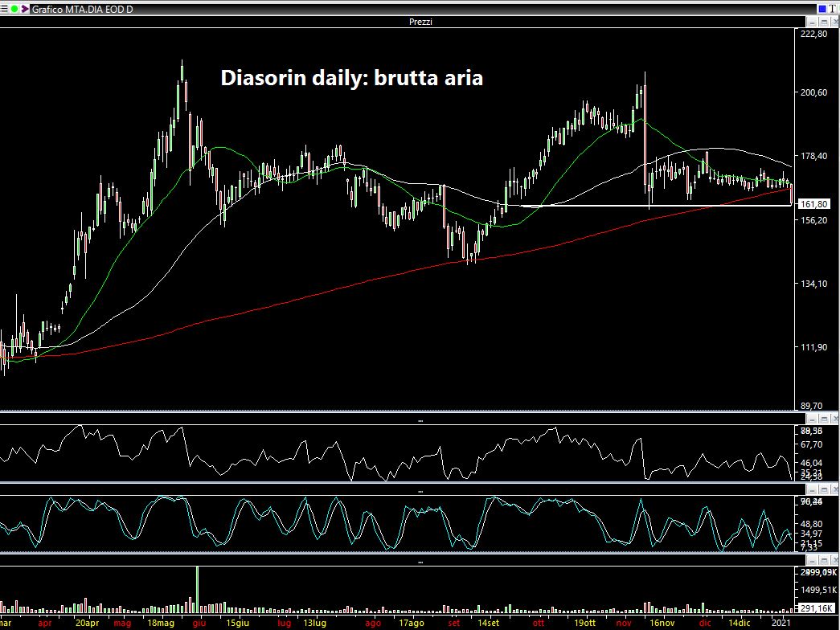The width and height of the screenshot is (840, 630).
Task: Click the mag date label on time axis
Action: point(123,623)
